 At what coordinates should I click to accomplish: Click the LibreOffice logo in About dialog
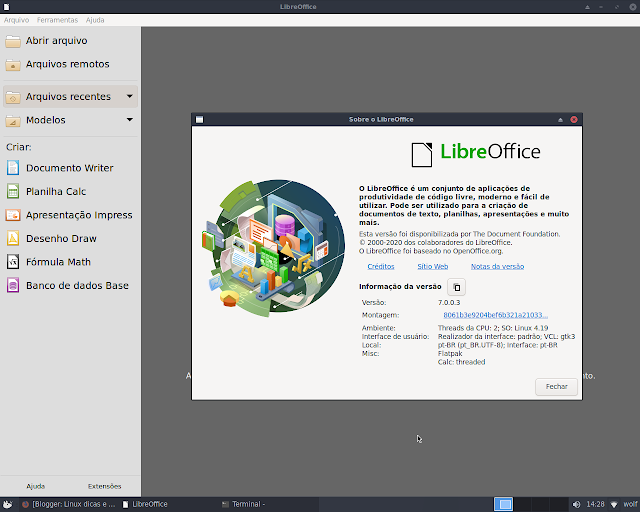pyautogui.click(x=476, y=154)
